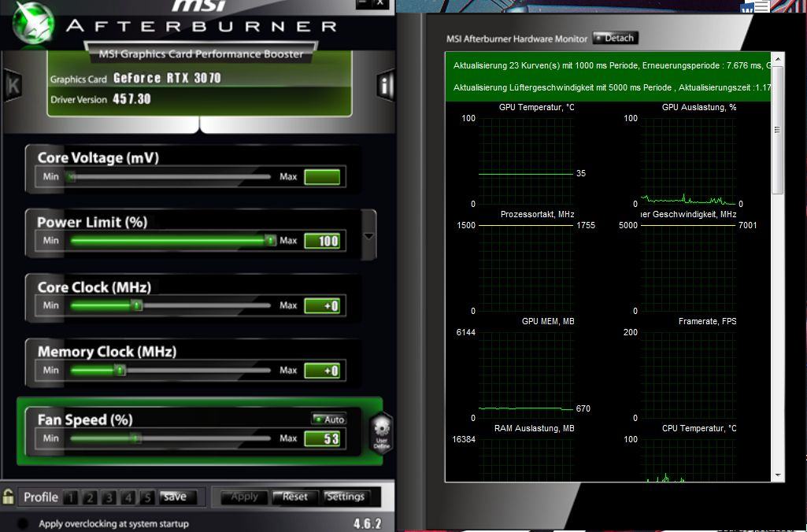Click the Core Clock slider handle
The height and width of the screenshot is (532, 807).
[136, 305]
